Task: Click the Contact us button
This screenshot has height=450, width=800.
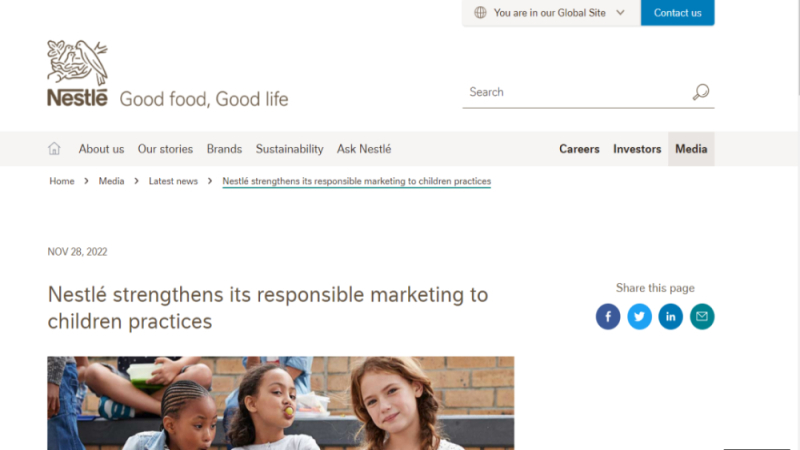Action: point(678,13)
